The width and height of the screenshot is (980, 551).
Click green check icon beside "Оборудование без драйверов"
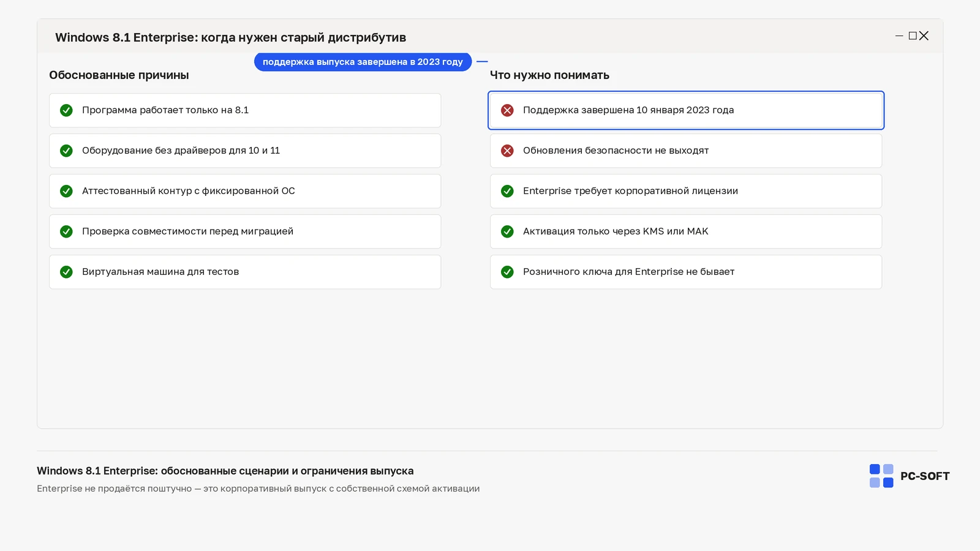(66, 151)
